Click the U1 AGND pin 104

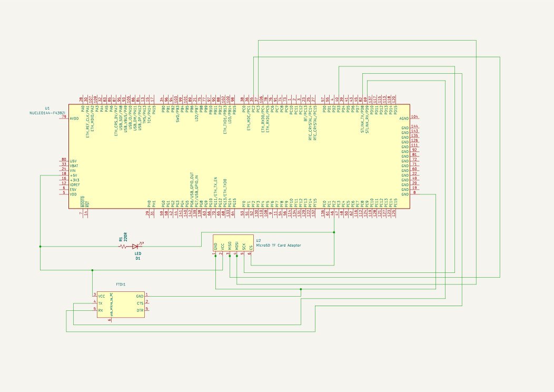[x=414, y=117]
